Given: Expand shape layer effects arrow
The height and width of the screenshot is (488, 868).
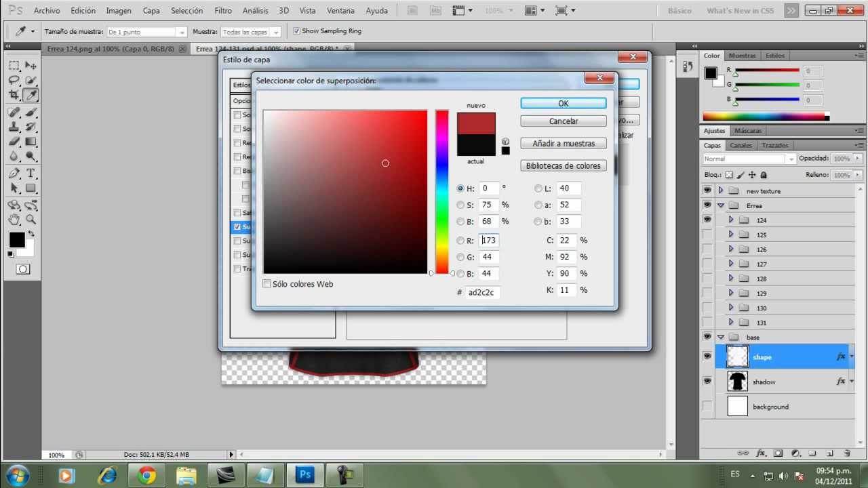Looking at the screenshot, I should pyautogui.click(x=852, y=357).
